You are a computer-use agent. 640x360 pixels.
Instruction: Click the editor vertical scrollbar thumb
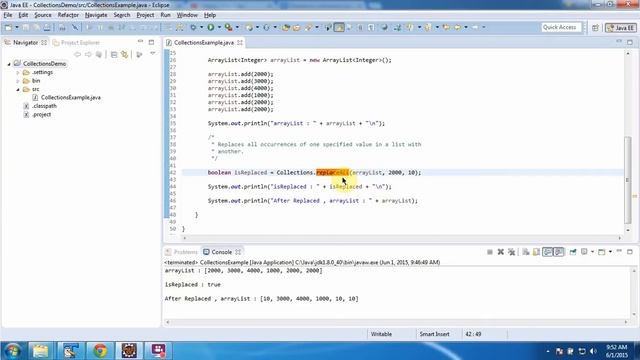coord(628,180)
